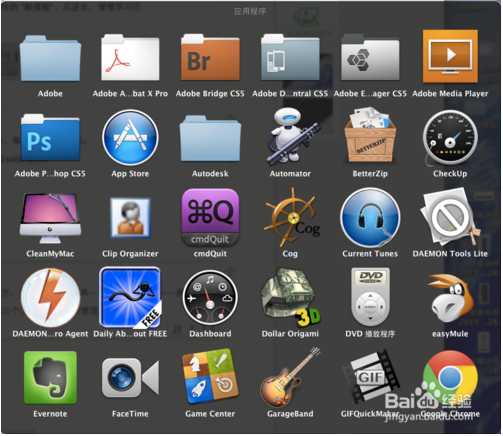Open the Autodesk folder

point(210,138)
